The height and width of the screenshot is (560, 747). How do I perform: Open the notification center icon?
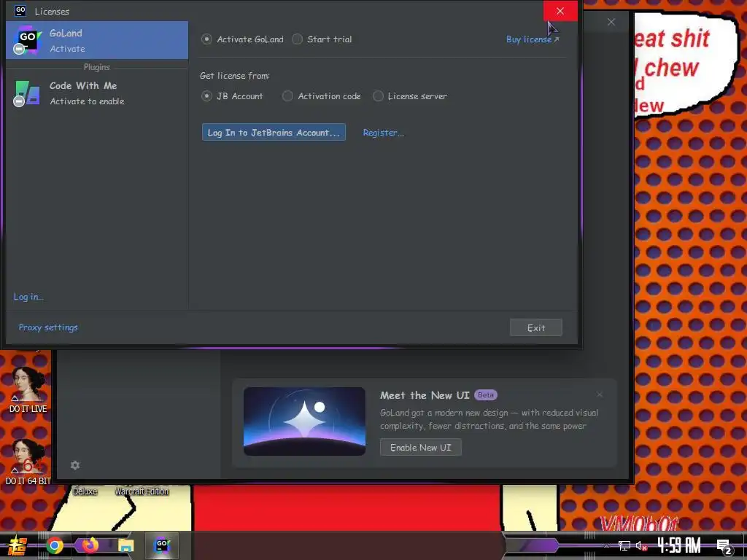click(724, 546)
